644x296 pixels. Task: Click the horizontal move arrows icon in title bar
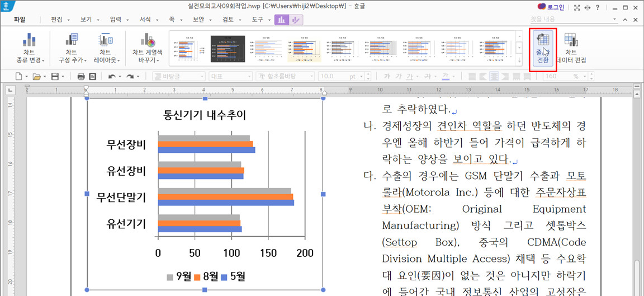587,7
